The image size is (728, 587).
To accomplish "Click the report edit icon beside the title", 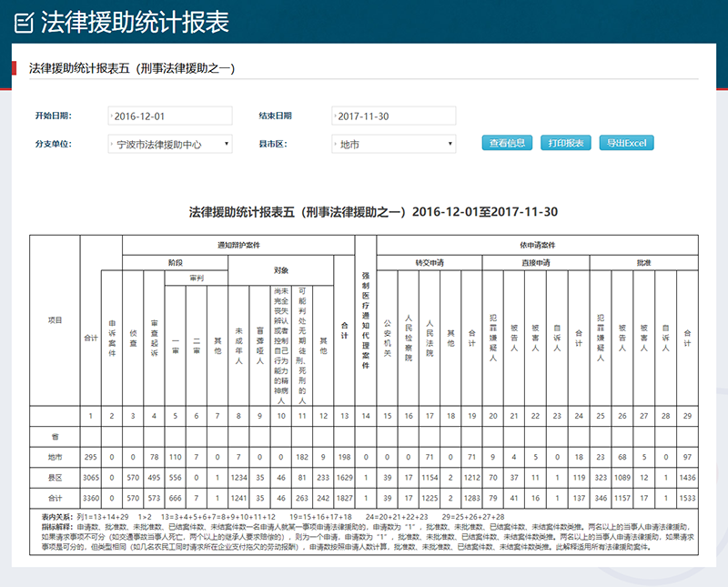I will pos(25,23).
